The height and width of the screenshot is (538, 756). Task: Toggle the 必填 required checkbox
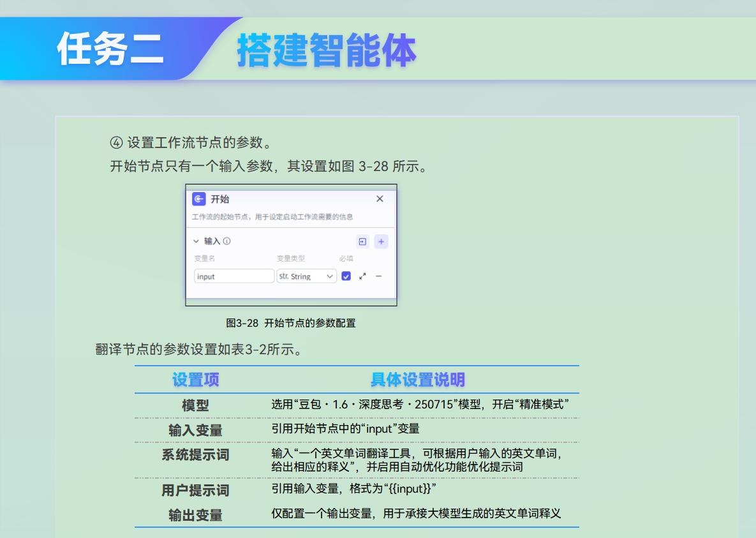point(346,276)
